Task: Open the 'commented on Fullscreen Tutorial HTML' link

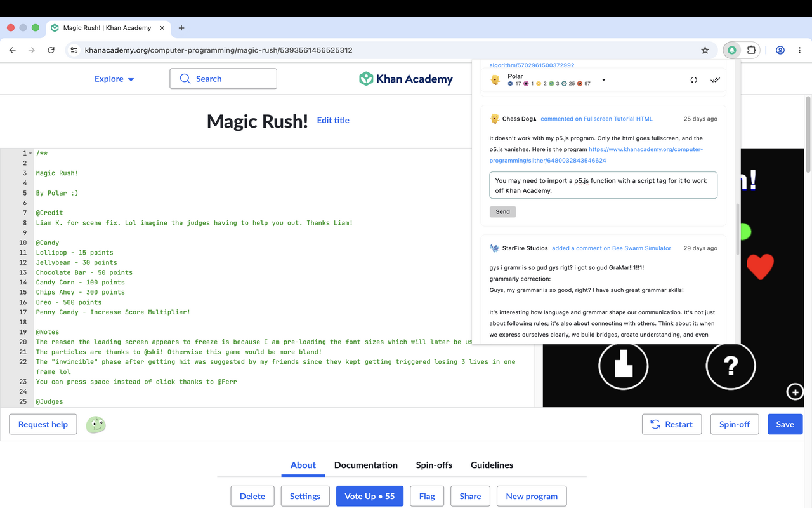Action: tap(596, 119)
